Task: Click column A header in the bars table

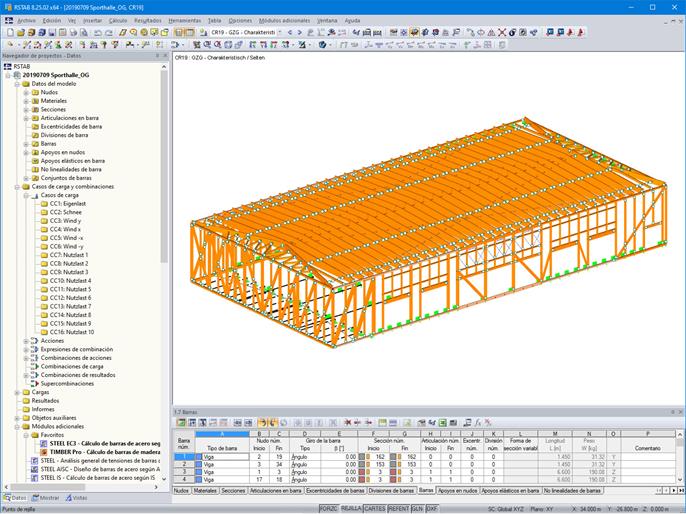Action: click(222, 434)
